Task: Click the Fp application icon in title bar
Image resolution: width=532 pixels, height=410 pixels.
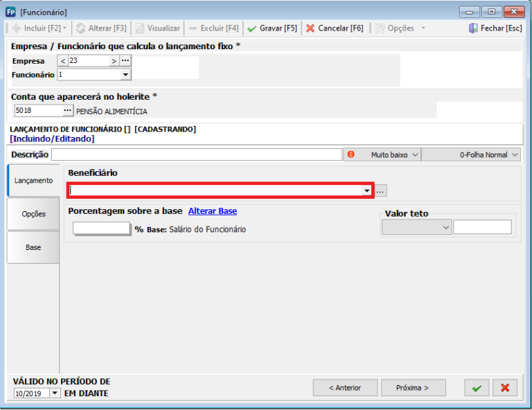Action: coord(10,12)
